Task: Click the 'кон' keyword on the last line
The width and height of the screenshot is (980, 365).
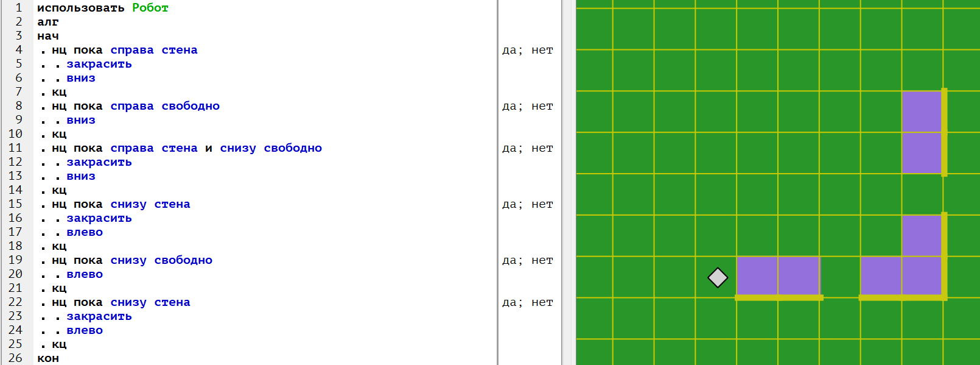Action: tap(48, 358)
